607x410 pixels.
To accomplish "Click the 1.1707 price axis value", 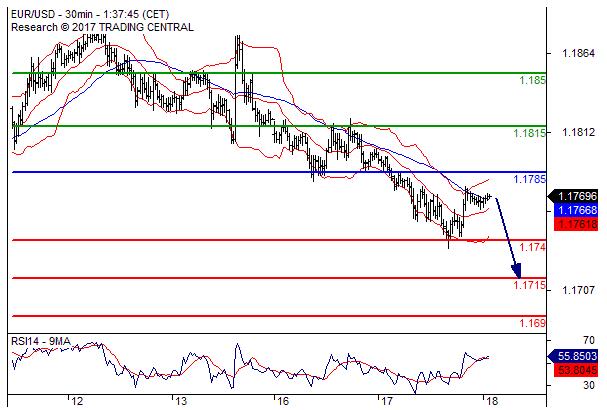I will coord(578,290).
